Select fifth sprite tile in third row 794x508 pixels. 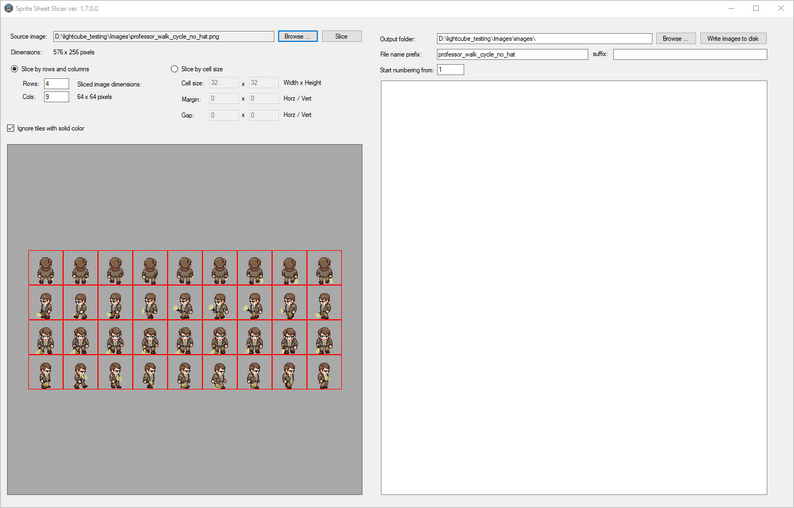[x=185, y=337]
